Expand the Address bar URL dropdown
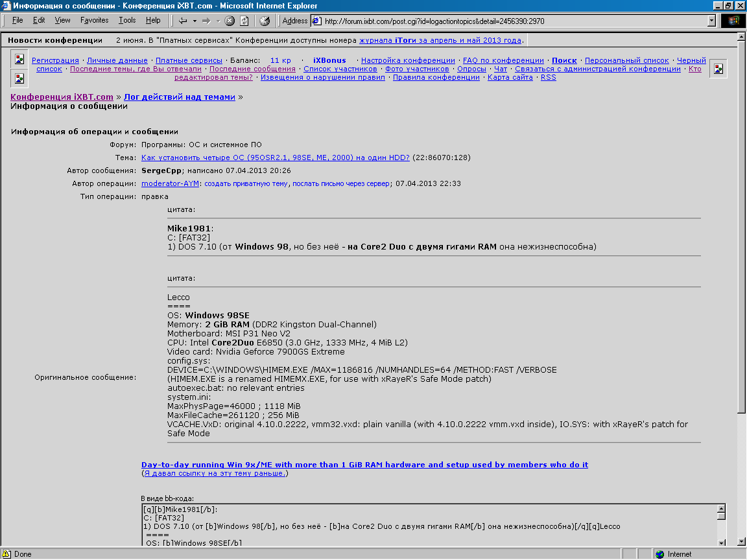The height and width of the screenshot is (560, 747). (711, 21)
